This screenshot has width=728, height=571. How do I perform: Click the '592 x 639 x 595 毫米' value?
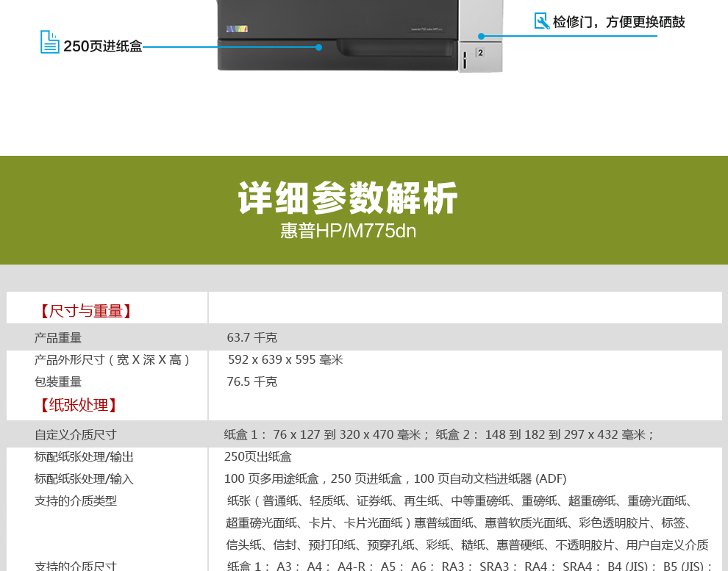tap(285, 360)
